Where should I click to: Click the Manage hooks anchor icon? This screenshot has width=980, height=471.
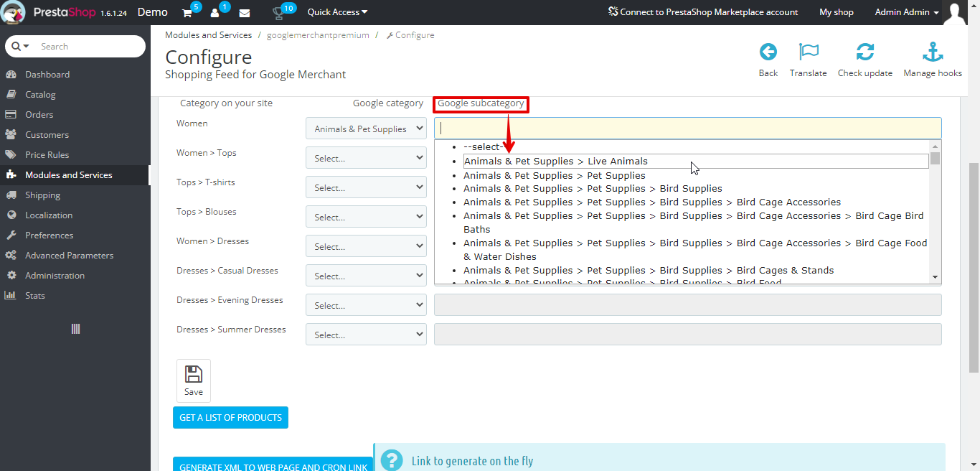tap(933, 52)
